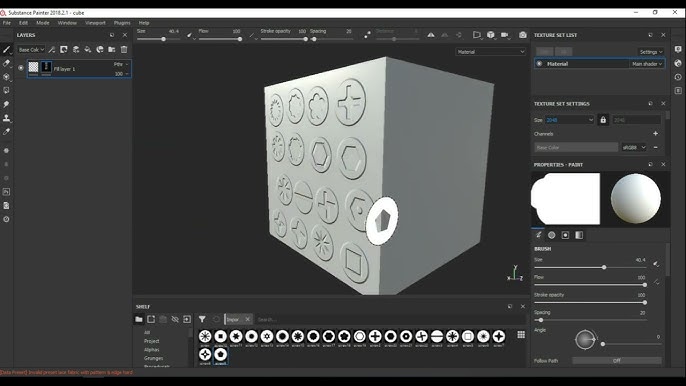The width and height of the screenshot is (686, 386).
Task: Open the 3D cube view mode icon
Action: pyautogui.click(x=491, y=35)
